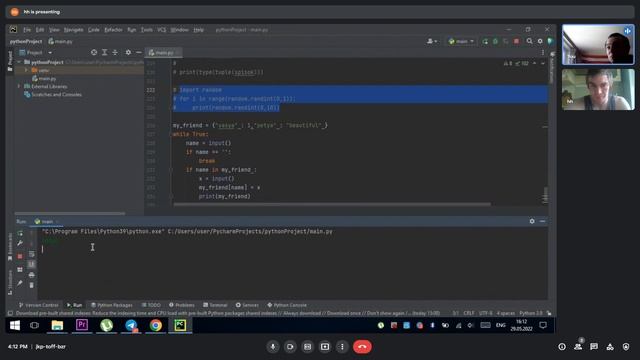Open the VCS menu
Image resolution: width=640 pixels, height=360 pixels.
click(162, 30)
